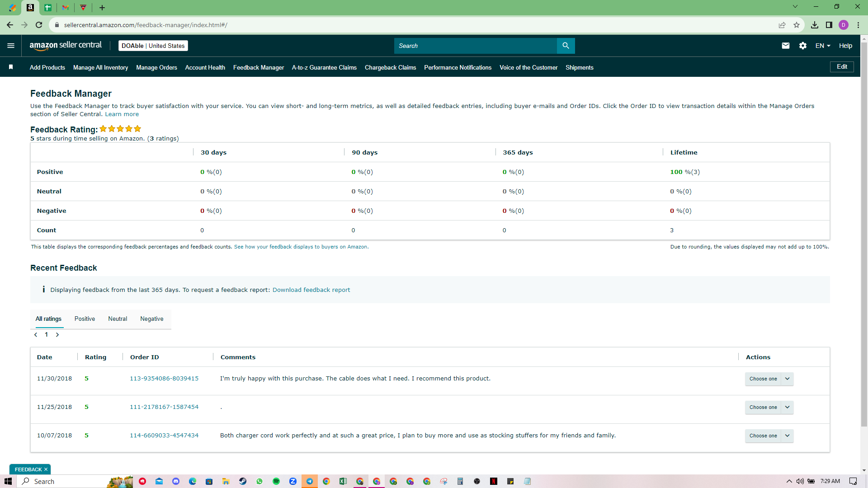Go to next feedback page arrow
The height and width of the screenshot is (488, 868).
pyautogui.click(x=57, y=335)
